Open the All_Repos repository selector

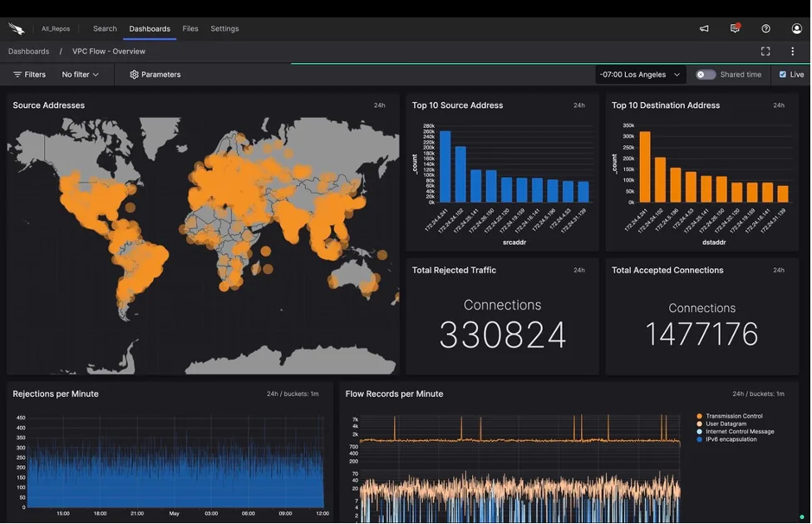click(x=56, y=29)
